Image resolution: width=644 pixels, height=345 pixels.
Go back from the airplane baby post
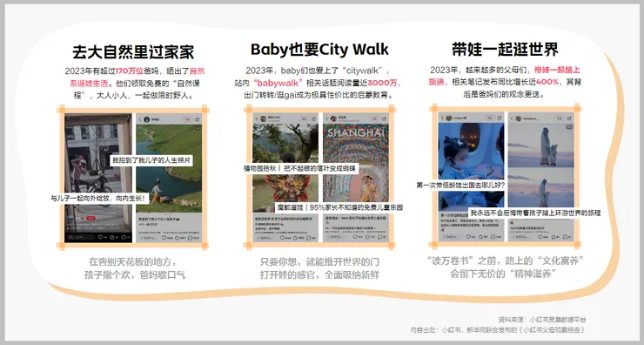tap(442, 118)
